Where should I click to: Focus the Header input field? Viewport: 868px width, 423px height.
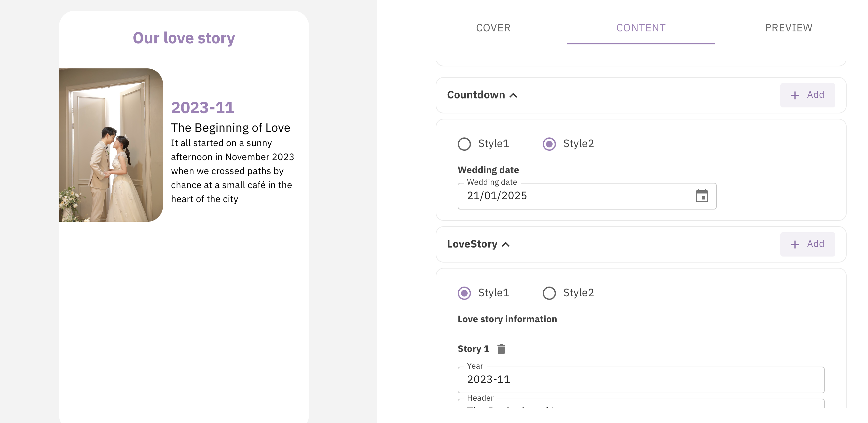tap(641, 404)
